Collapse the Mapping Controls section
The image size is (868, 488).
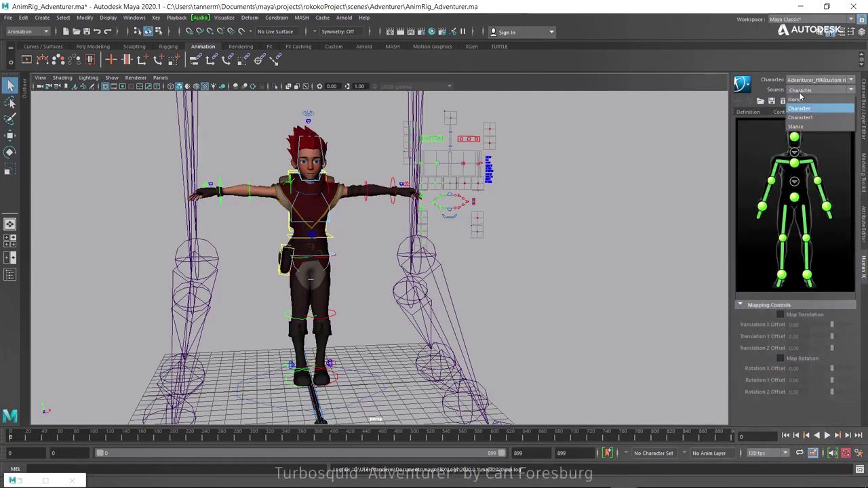point(740,305)
